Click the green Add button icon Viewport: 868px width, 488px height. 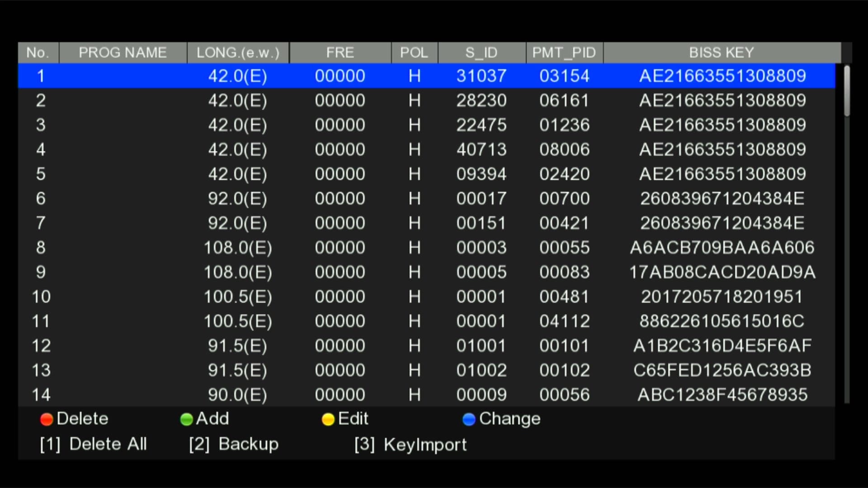click(186, 419)
